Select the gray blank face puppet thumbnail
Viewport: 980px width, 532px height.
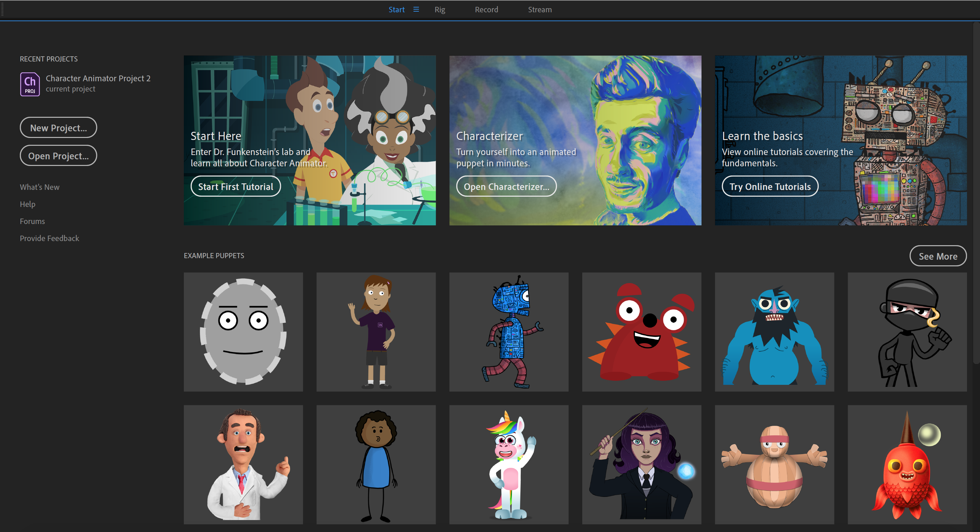coord(243,332)
